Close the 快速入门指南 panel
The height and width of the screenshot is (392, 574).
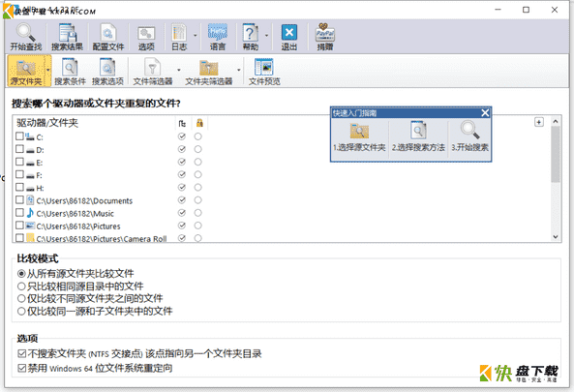tap(485, 113)
